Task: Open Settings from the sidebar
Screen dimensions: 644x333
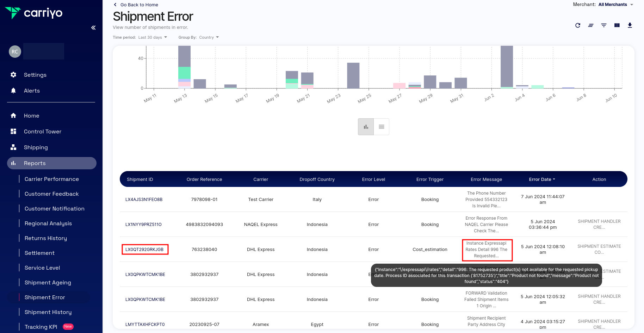Action: coord(35,75)
